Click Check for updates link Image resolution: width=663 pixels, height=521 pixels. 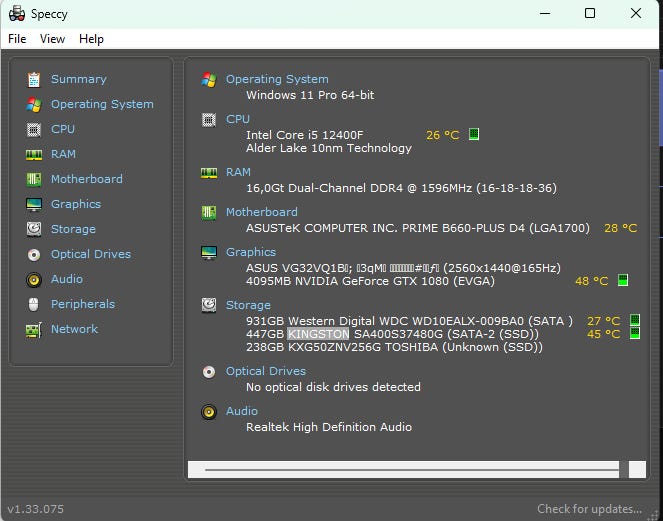coord(589,509)
